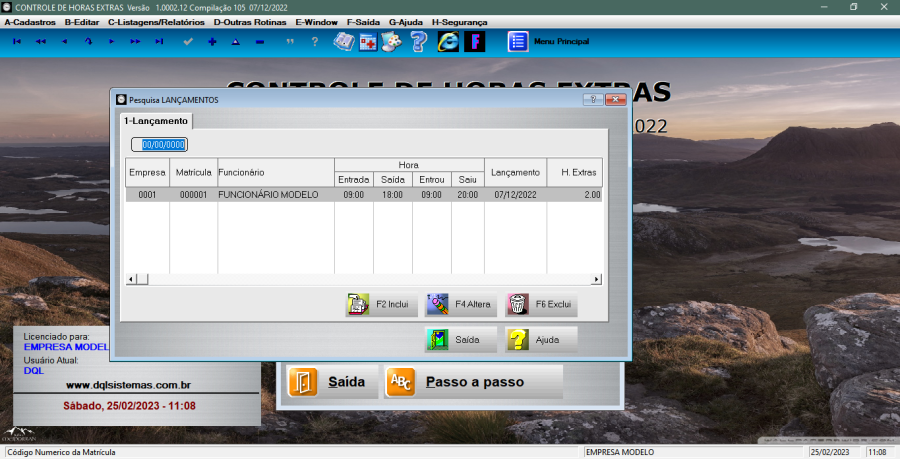Click the Ajuda button in the dialog
900x459 pixels.
[541, 340]
